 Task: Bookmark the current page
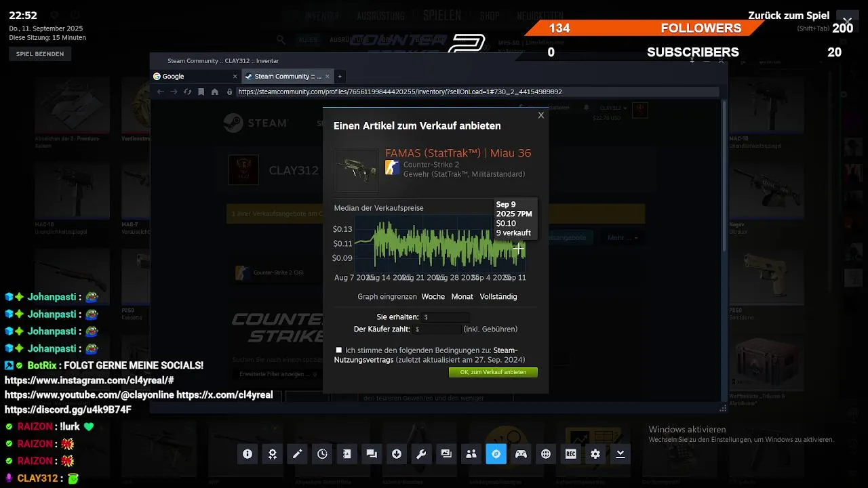tap(201, 91)
